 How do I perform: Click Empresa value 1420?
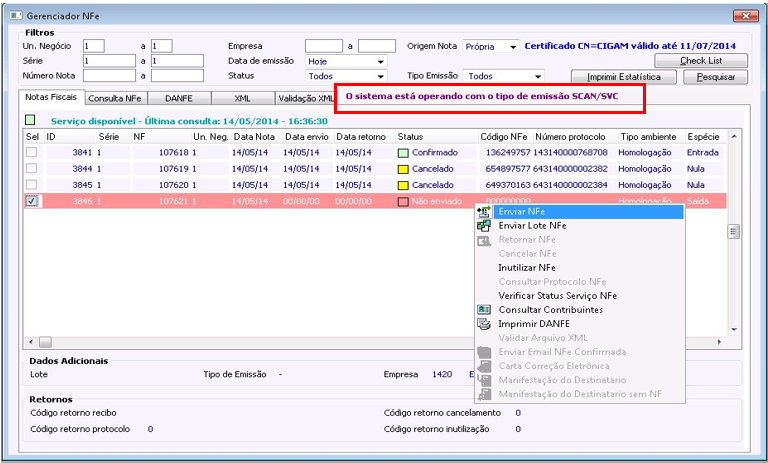click(442, 374)
